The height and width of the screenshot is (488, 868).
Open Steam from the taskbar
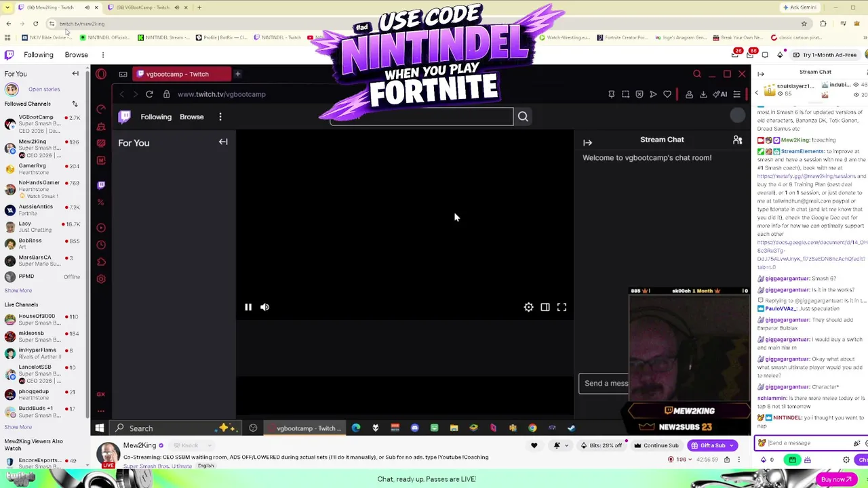(x=571, y=428)
